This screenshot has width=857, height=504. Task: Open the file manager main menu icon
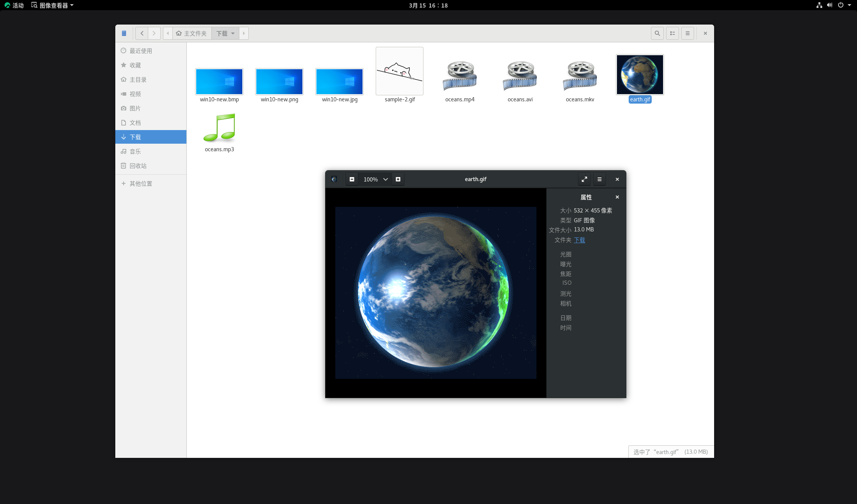click(x=688, y=33)
